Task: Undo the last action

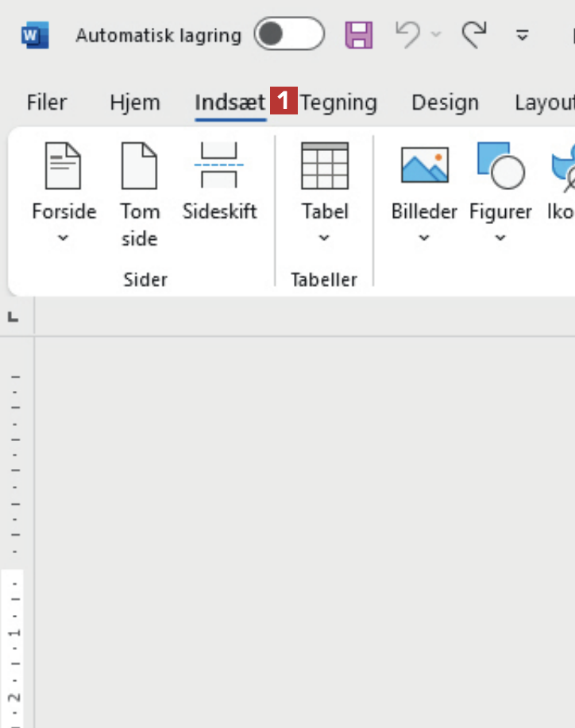Action: coord(407,35)
